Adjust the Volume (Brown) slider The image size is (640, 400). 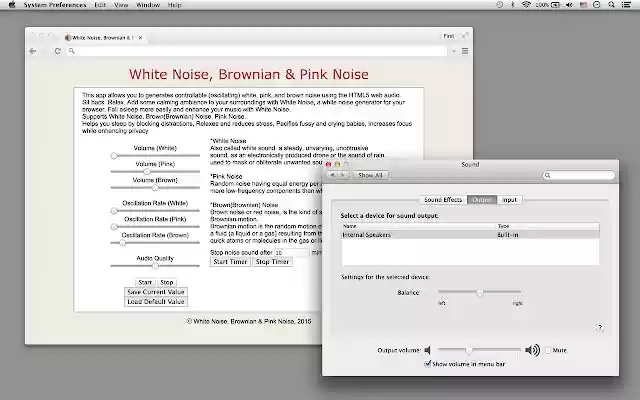click(155, 188)
